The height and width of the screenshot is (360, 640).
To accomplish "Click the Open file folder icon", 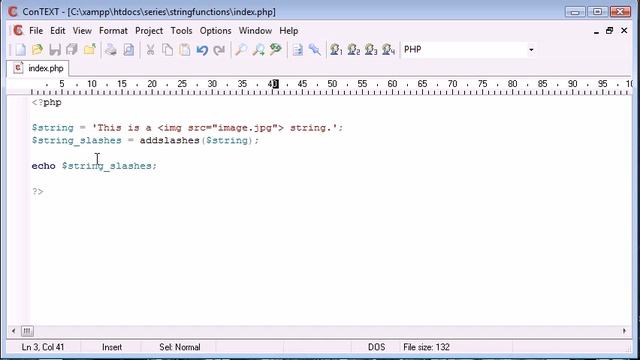I will pos(38,50).
